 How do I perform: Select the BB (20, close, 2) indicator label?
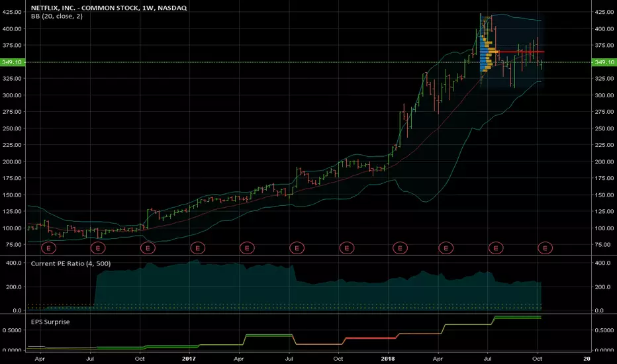coord(57,16)
